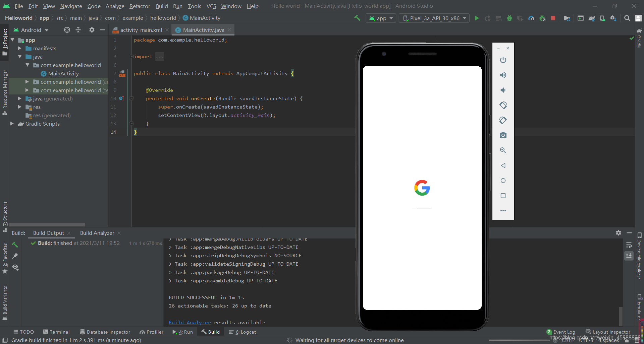Viewport: 644px width, 344px height.
Task: Open AVD Manager icon in toolbar
Action: (x=602, y=18)
